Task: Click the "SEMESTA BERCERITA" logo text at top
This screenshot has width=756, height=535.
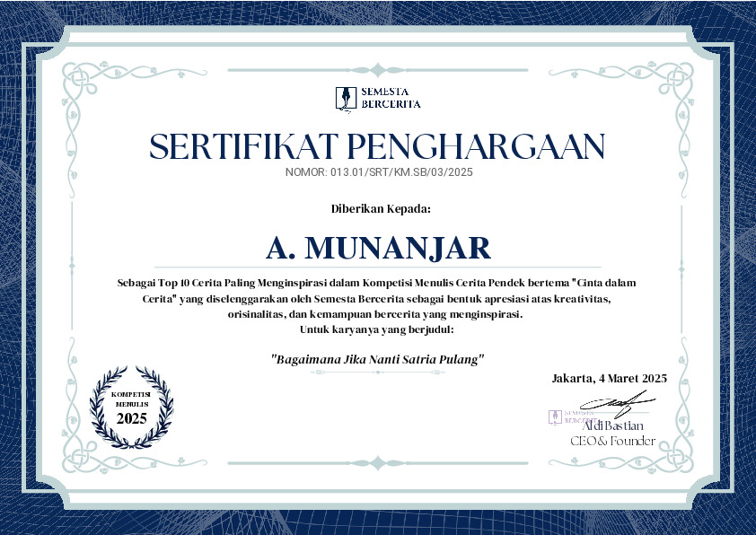Action: [x=391, y=98]
